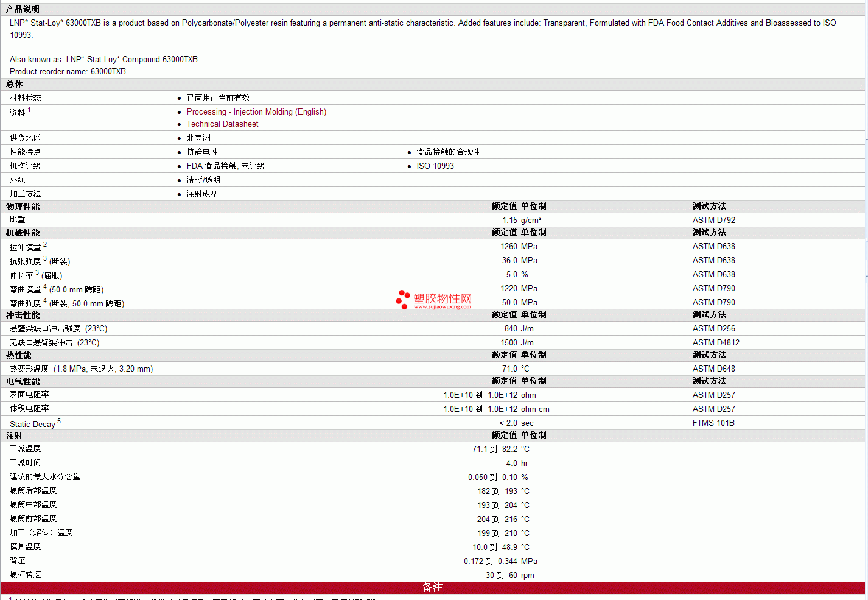Click the 注射 section header
Screen dimensions: 868x600
point(15,436)
